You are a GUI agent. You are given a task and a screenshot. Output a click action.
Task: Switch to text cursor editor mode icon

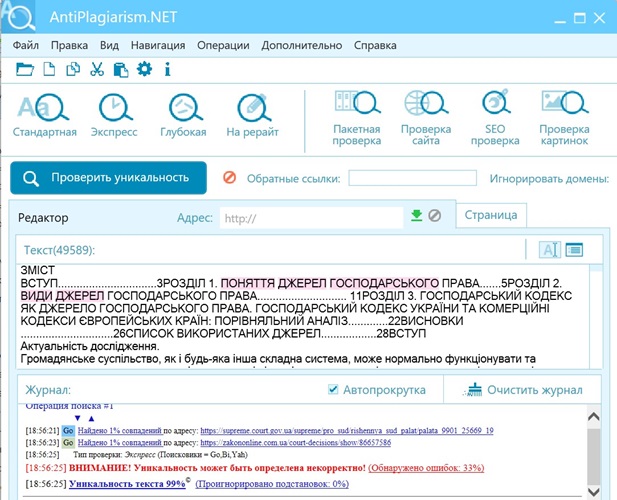pyautogui.click(x=549, y=249)
